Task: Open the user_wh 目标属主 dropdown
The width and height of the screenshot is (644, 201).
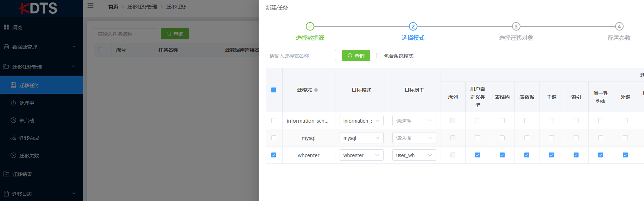Action: tap(414, 155)
